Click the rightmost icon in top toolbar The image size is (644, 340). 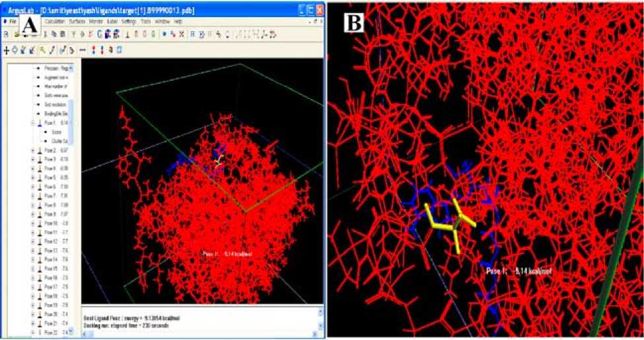(273, 35)
